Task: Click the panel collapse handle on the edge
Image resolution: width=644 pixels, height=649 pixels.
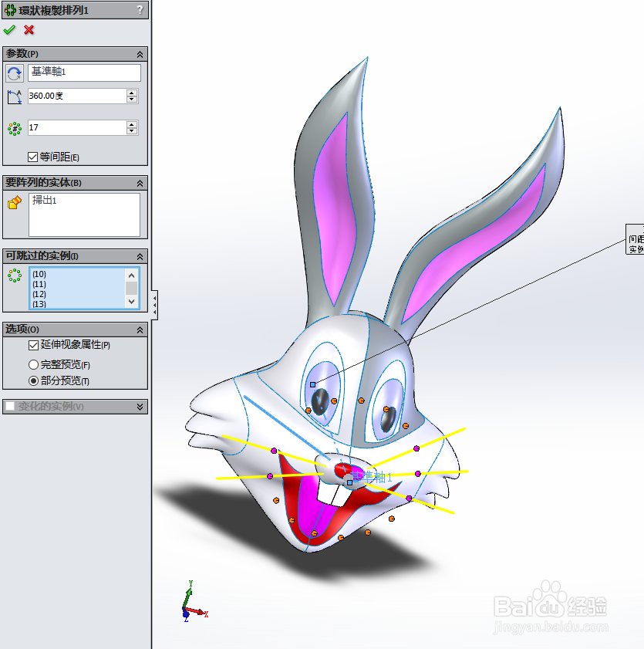Action: [155, 305]
